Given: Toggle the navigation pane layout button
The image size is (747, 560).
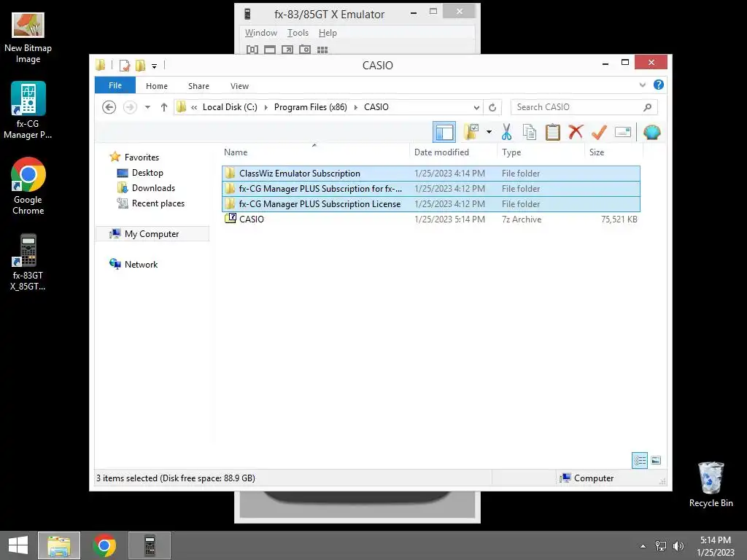Looking at the screenshot, I should (444, 132).
